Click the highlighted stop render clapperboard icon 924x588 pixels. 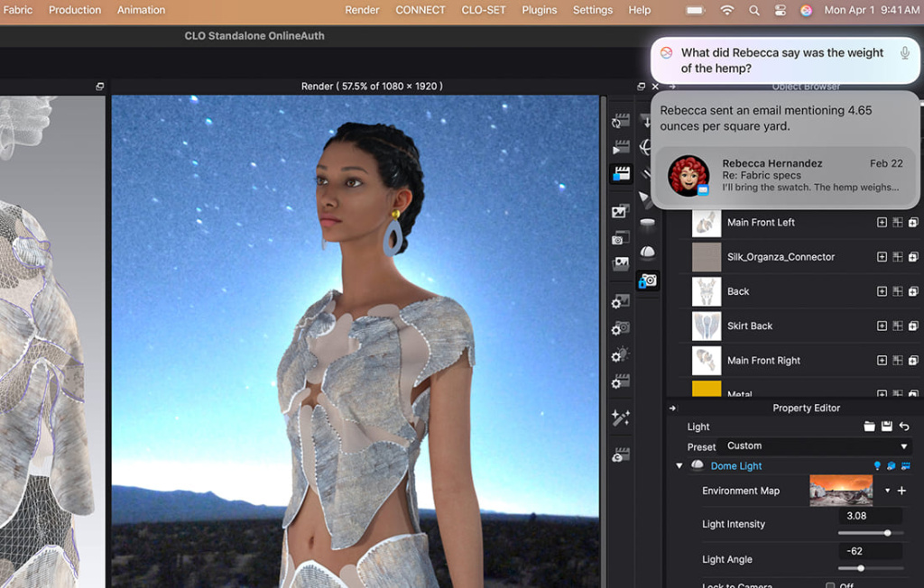tap(621, 174)
